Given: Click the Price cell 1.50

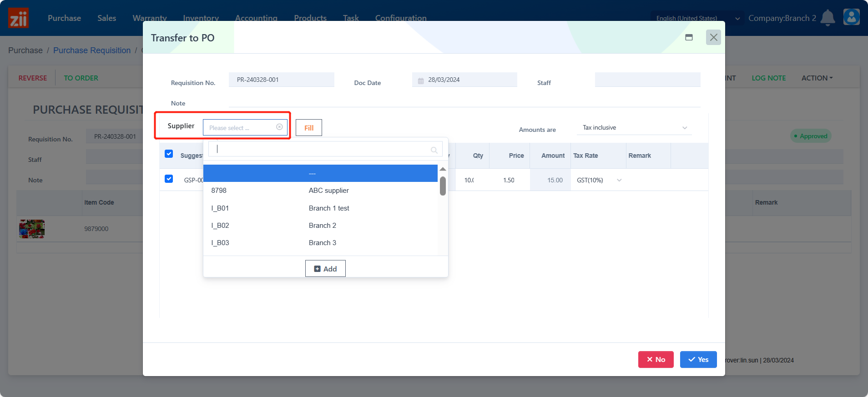Looking at the screenshot, I should coord(509,180).
